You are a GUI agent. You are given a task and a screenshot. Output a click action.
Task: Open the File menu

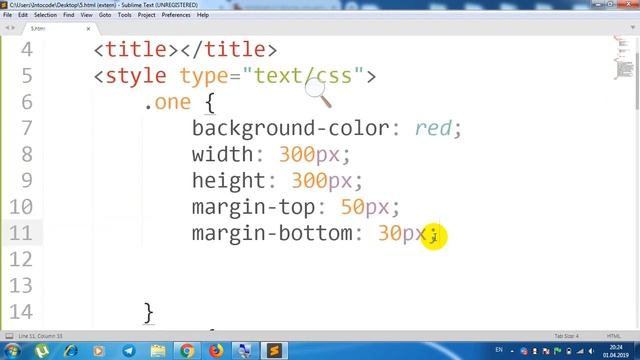coord(7,15)
